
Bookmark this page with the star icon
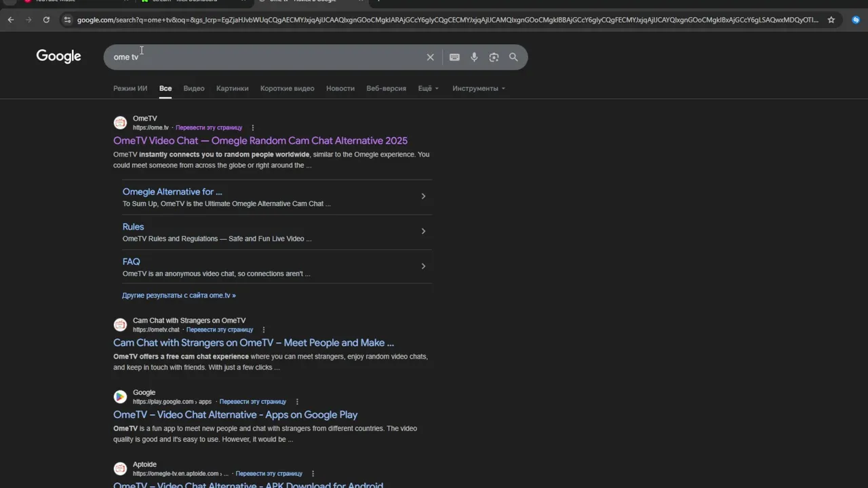[x=831, y=20]
